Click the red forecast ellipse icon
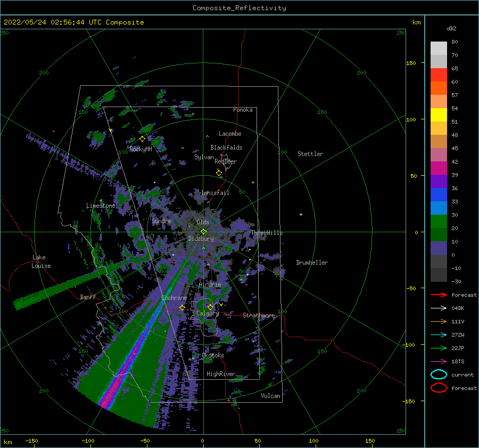Image resolution: width=479 pixels, height=448 pixels. (439, 388)
